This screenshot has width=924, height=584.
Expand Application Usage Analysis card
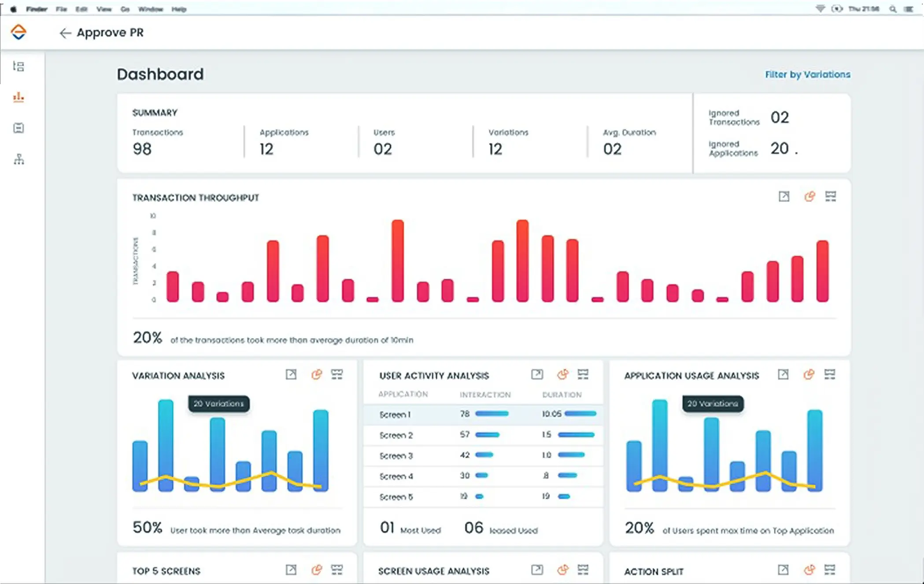pyautogui.click(x=783, y=374)
